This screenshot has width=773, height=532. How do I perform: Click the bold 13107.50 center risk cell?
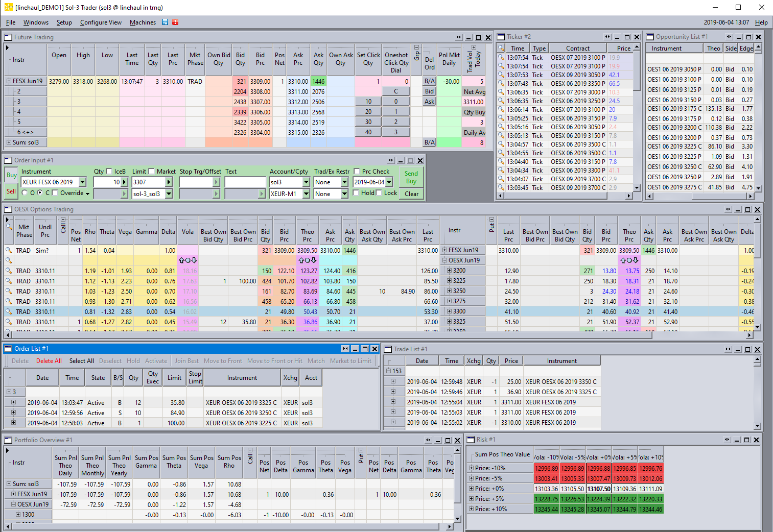tap(599, 489)
